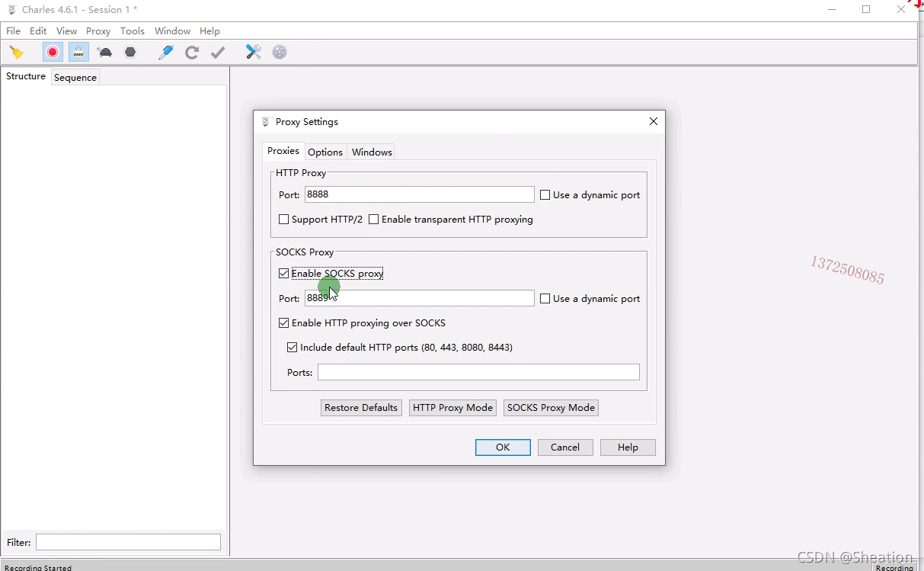Toggle Use a dynamic port for SOCKS Proxy
Viewport: 924px width, 571px height.
pos(545,299)
